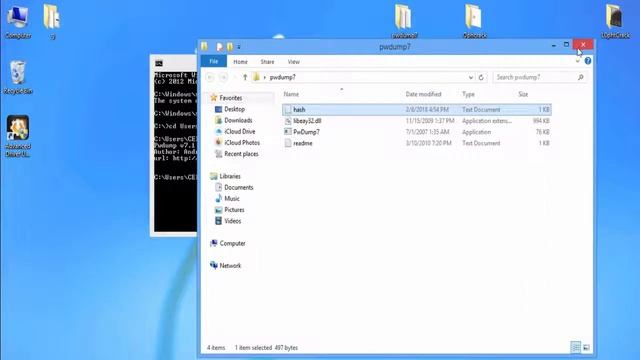Open Network in the navigation pane
Image resolution: width=640 pixels, height=360 pixels.
230,266
